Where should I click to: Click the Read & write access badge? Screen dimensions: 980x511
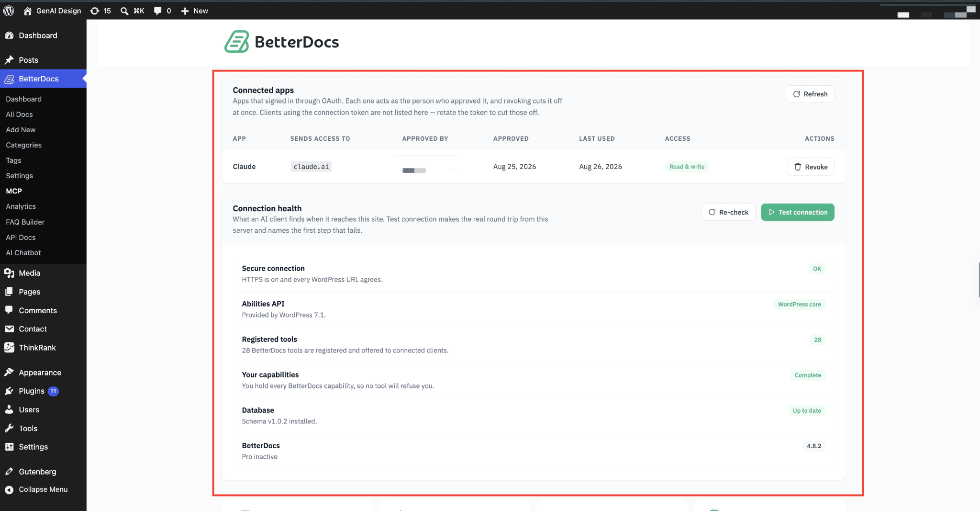(x=687, y=167)
